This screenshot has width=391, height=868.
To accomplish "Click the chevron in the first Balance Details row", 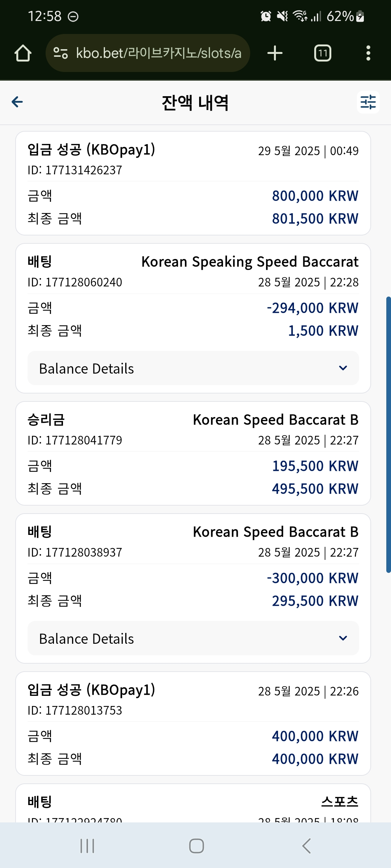I will pyautogui.click(x=343, y=368).
